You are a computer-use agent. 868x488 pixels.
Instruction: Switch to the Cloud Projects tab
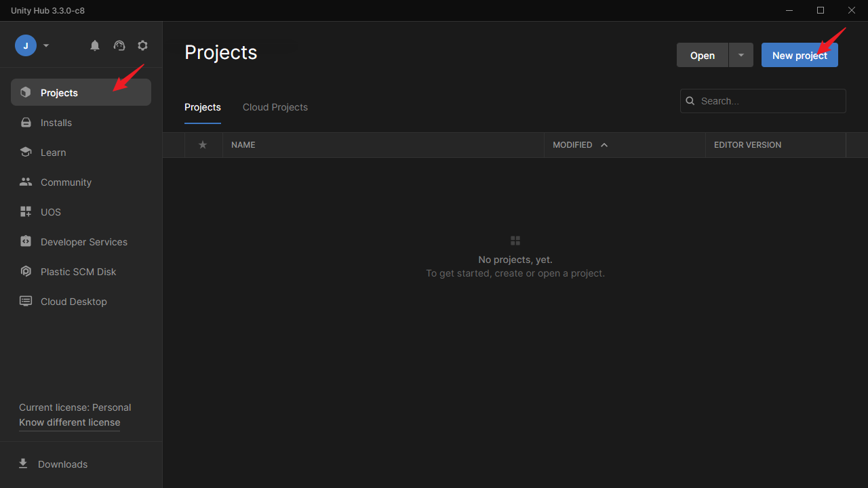click(x=275, y=107)
